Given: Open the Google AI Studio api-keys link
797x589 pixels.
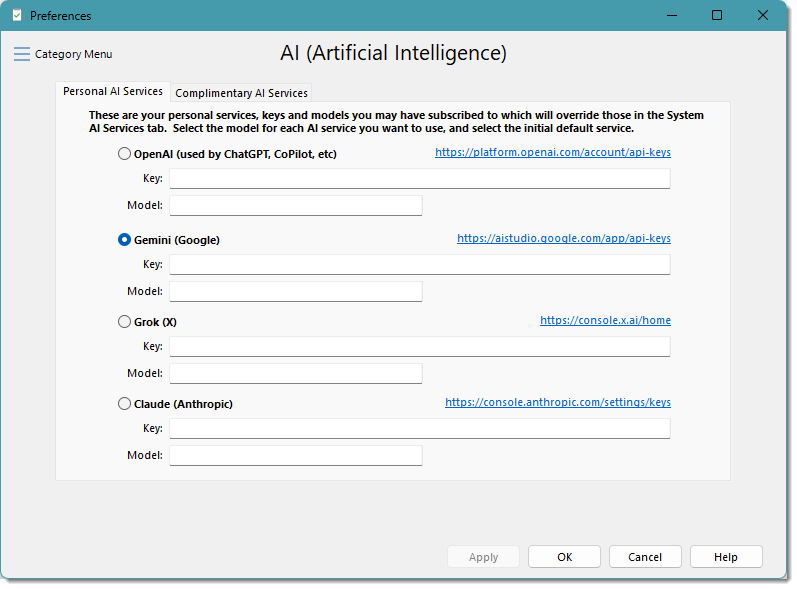Looking at the screenshot, I should [x=563, y=239].
